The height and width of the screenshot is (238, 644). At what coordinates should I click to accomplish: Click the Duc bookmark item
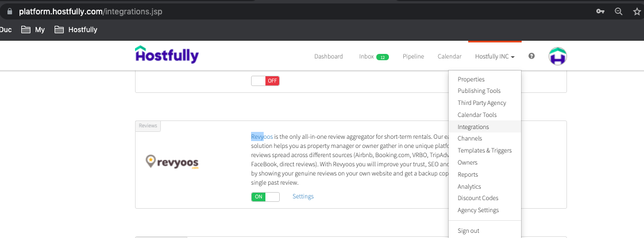coord(6,30)
